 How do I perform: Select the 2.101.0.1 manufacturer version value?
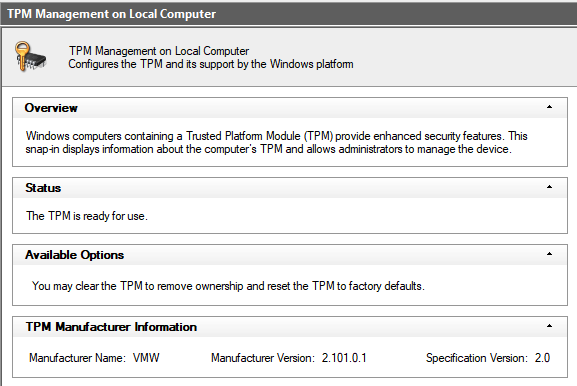point(344,358)
